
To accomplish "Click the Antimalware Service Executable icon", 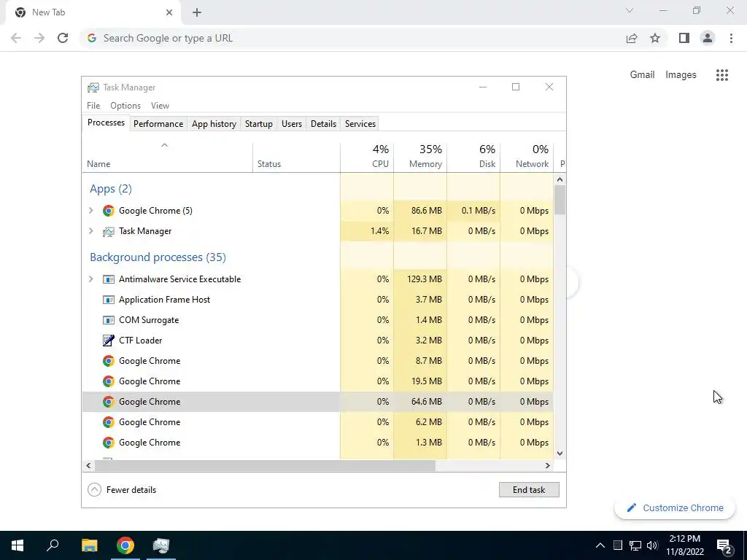I will [x=109, y=279].
